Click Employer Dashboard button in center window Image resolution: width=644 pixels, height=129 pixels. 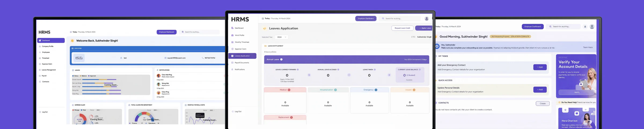366,19
